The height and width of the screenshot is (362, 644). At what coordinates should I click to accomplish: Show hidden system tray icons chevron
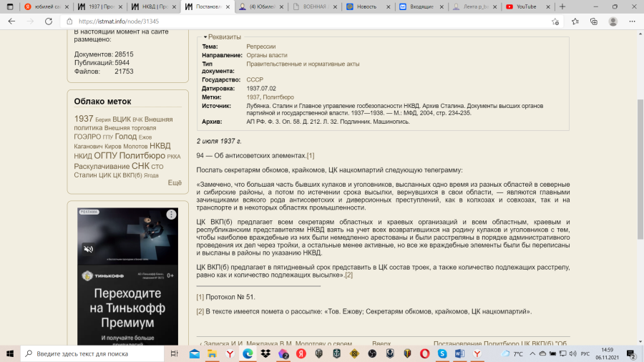click(532, 353)
